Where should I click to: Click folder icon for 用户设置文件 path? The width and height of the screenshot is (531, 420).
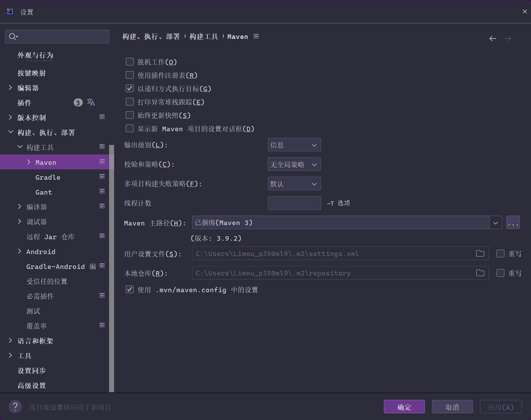480,254
